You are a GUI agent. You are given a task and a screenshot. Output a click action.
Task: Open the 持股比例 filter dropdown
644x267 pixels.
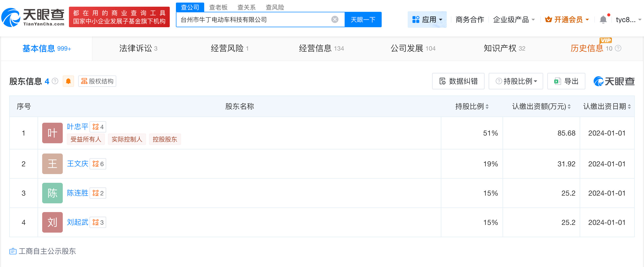click(516, 81)
